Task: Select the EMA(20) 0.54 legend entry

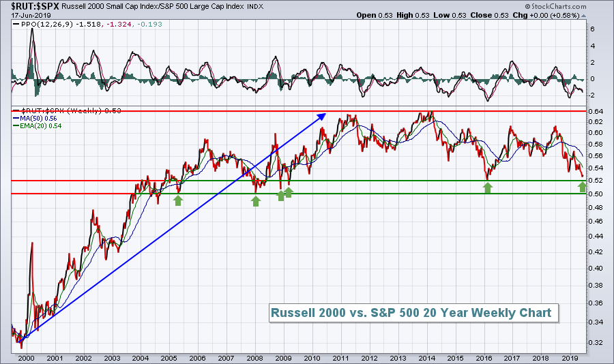Action: pyautogui.click(x=38, y=125)
